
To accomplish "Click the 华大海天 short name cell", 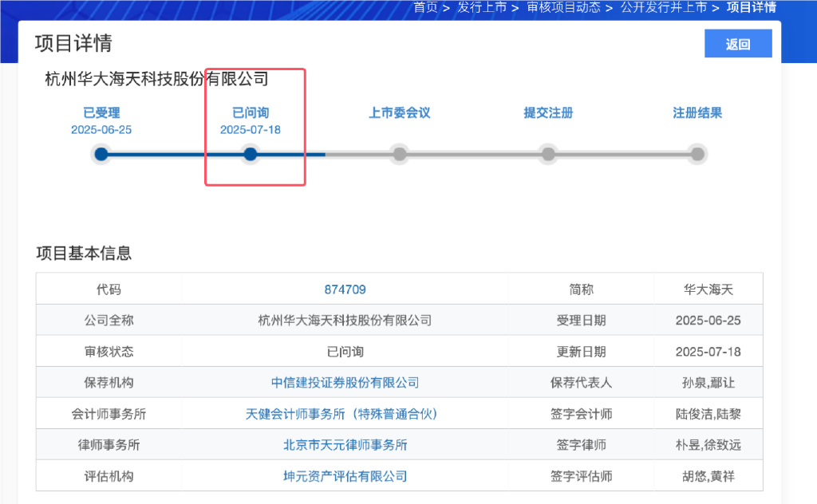I will pyautogui.click(x=708, y=289).
